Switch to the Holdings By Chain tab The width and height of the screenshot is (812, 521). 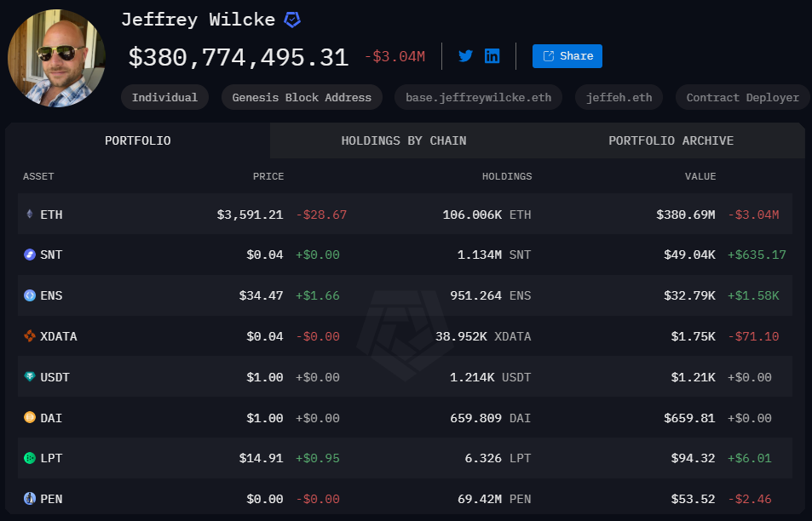[403, 140]
